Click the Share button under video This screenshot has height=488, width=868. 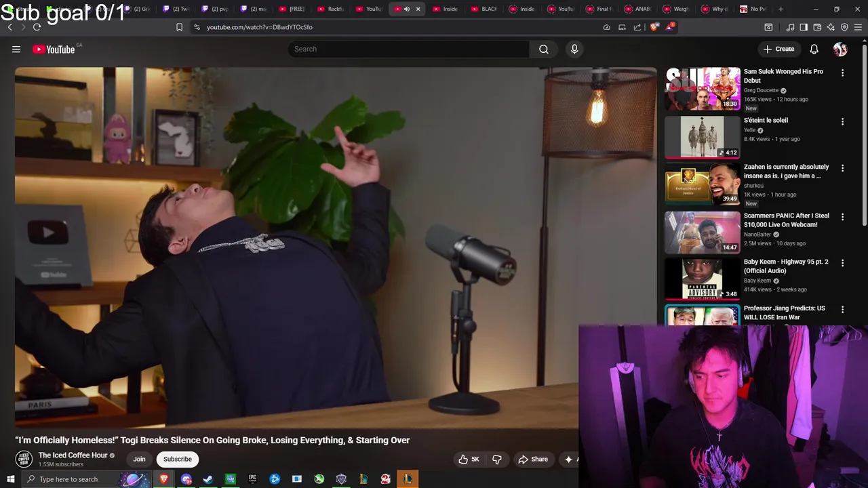pos(533,459)
